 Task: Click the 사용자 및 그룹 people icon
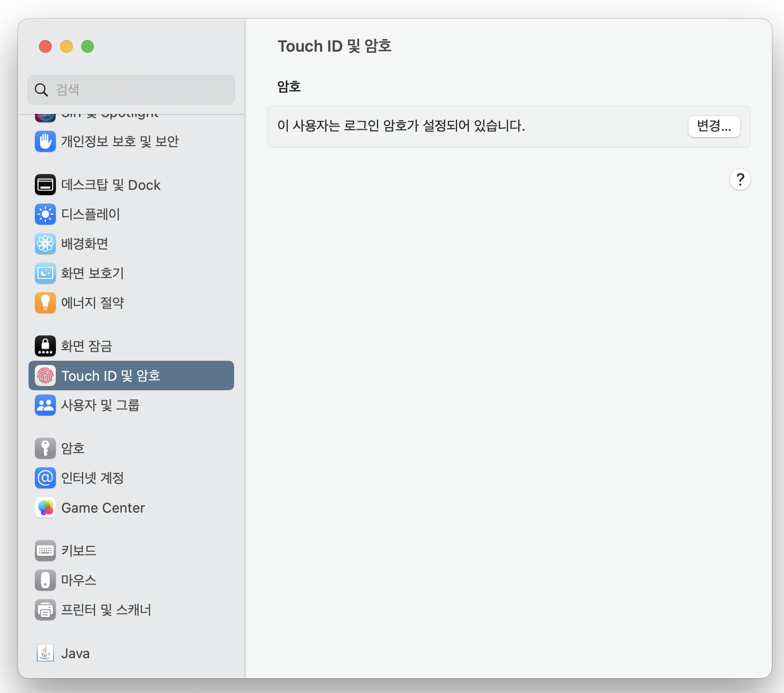tap(45, 405)
